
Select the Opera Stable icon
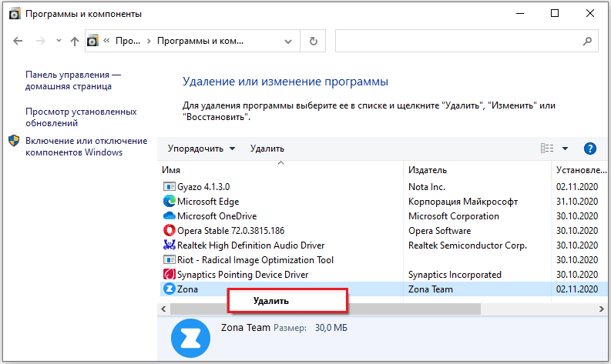tap(169, 230)
